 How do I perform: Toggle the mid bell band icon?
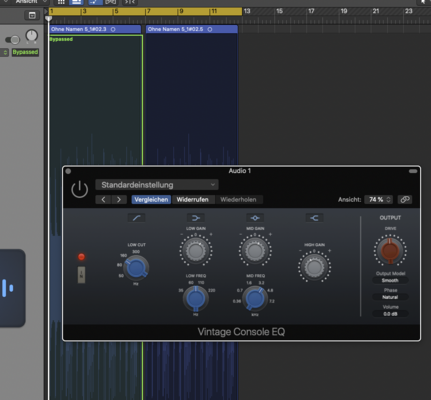pyautogui.click(x=255, y=218)
